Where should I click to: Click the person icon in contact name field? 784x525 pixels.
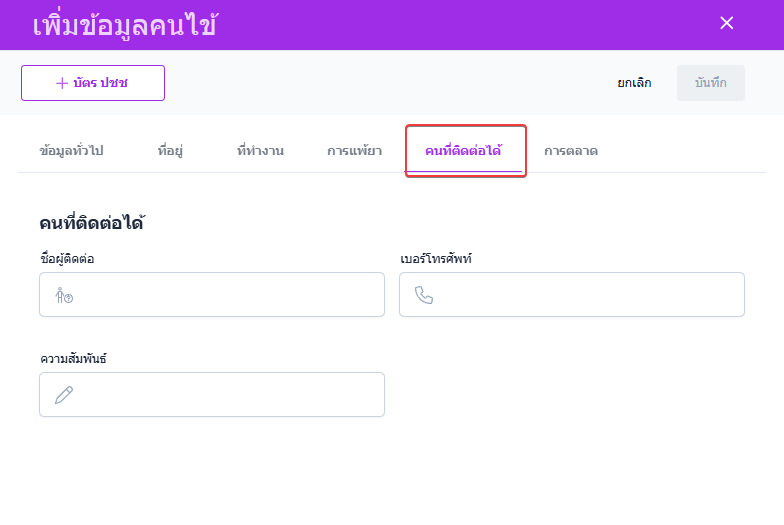[x=64, y=295]
